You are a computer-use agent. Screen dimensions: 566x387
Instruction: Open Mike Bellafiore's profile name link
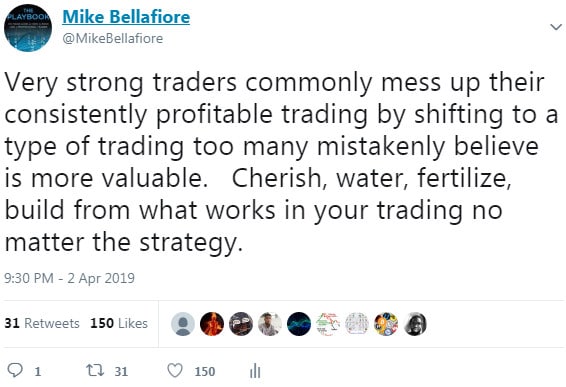[126, 17]
